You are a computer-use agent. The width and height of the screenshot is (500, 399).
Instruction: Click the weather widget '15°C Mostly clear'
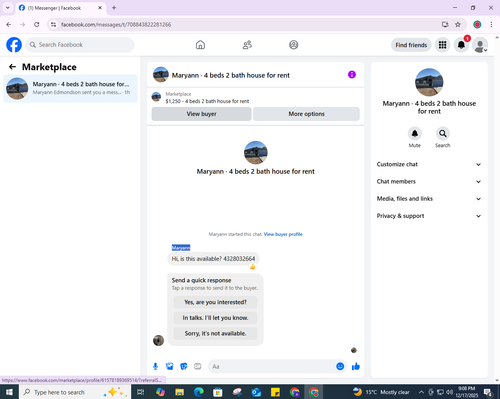click(381, 392)
